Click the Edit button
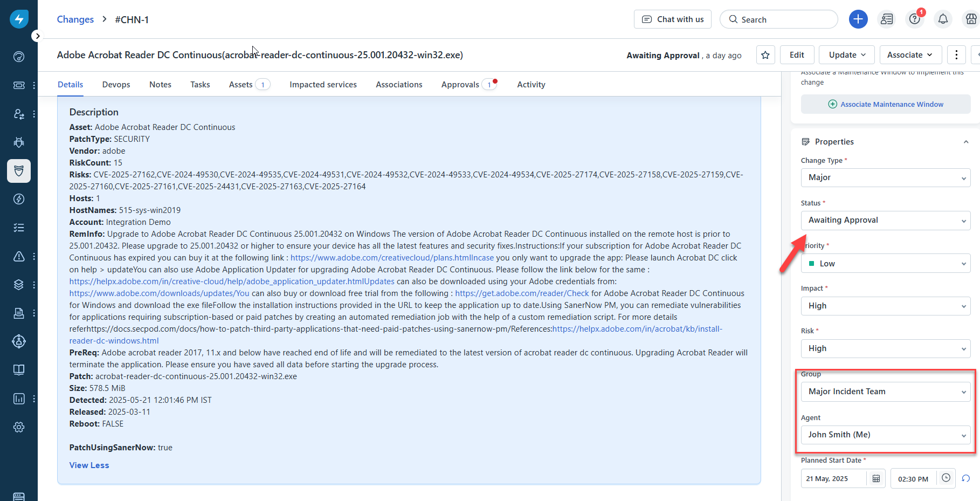Image resolution: width=980 pixels, height=501 pixels. pos(797,55)
